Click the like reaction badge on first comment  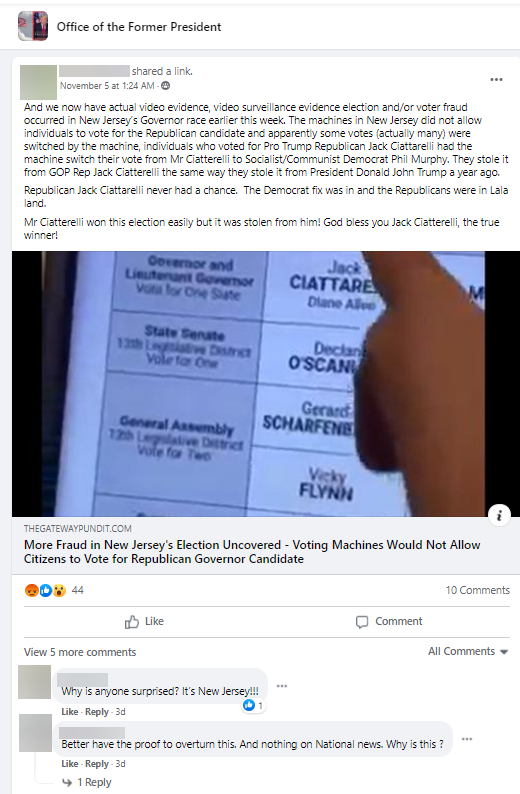(x=253, y=705)
